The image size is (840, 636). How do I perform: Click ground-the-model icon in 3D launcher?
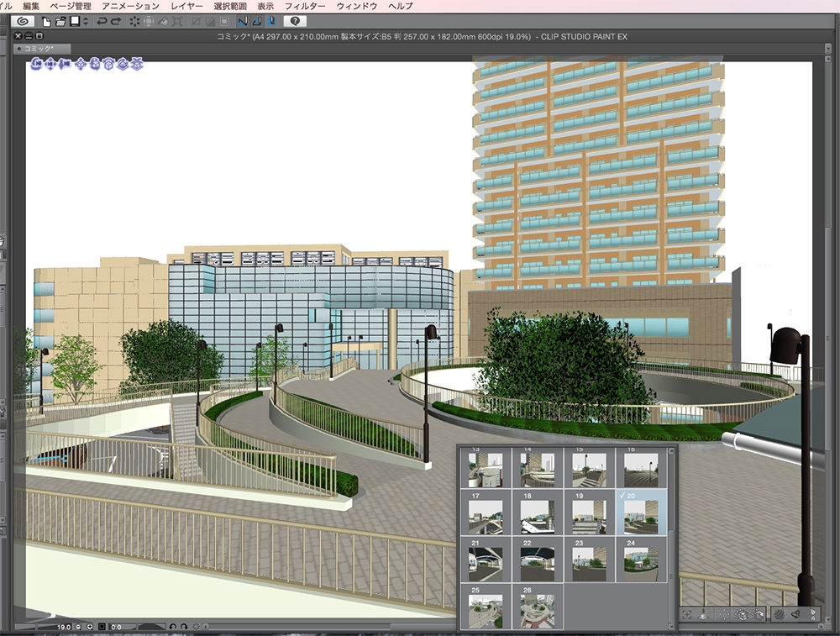pos(703,614)
